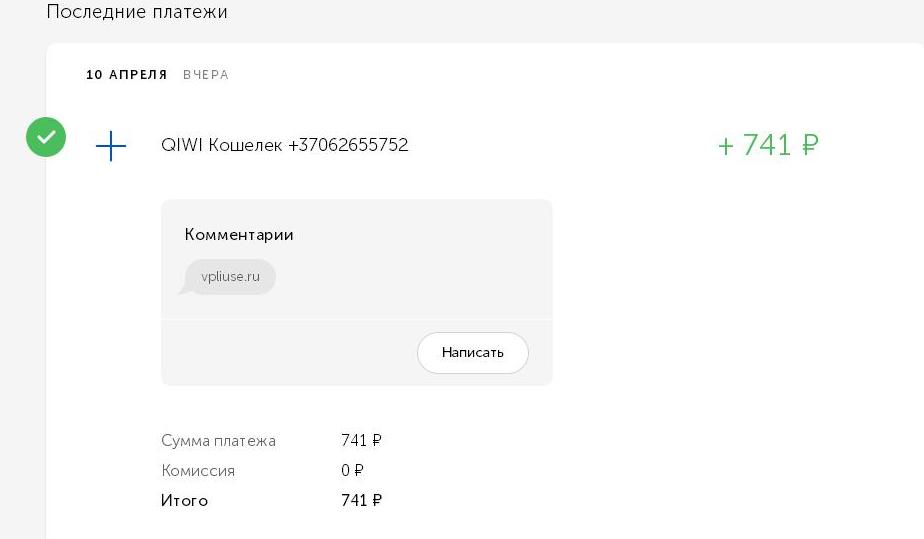
Task: Click the Написать button
Action: pos(473,353)
